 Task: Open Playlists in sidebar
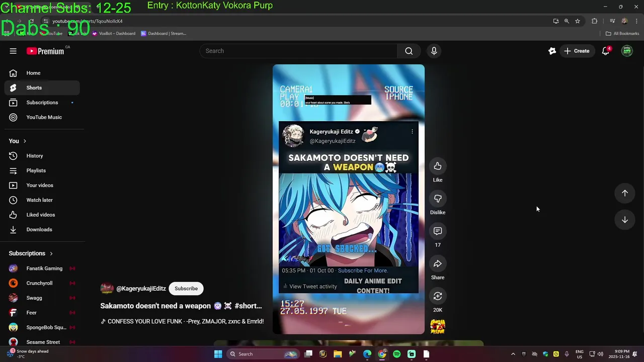[42, 170]
